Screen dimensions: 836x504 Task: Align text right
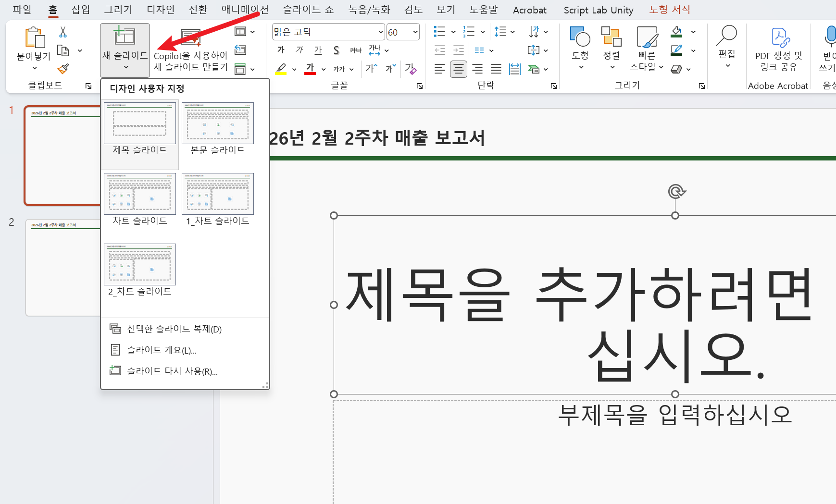tap(477, 69)
